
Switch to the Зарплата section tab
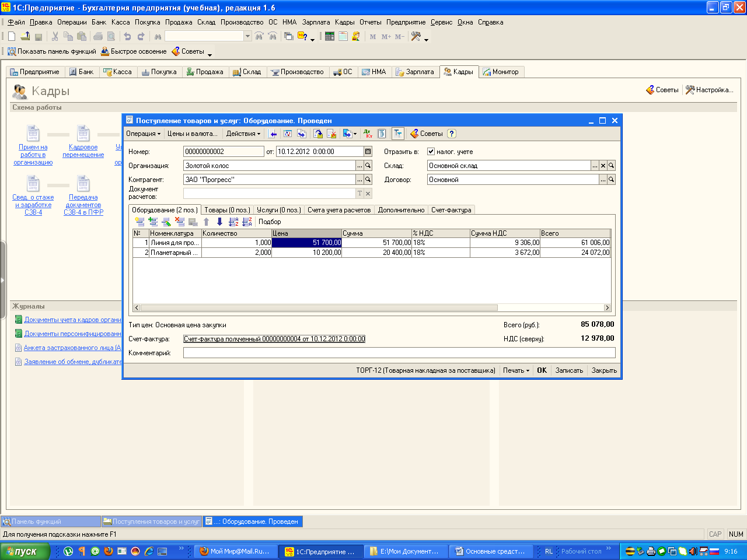point(415,72)
